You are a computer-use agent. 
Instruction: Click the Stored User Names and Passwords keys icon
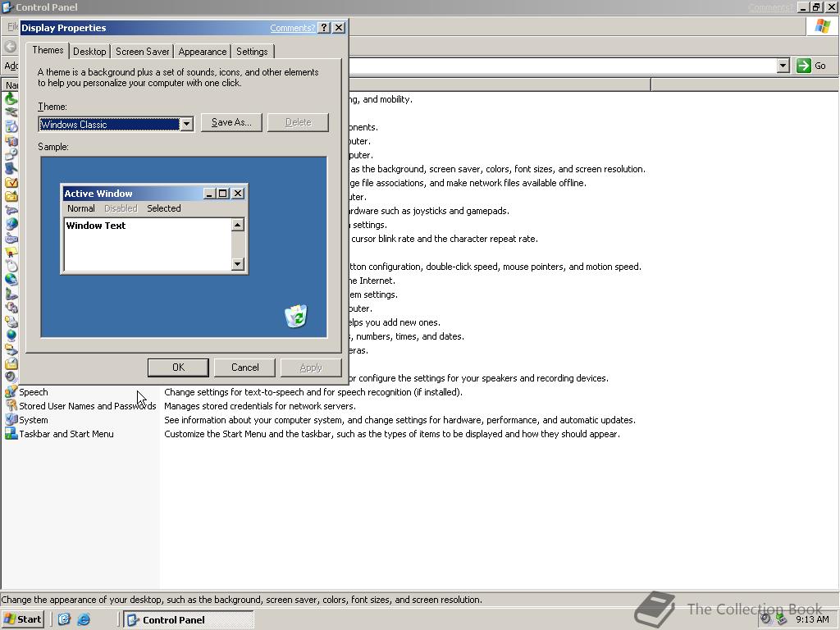click(11, 405)
